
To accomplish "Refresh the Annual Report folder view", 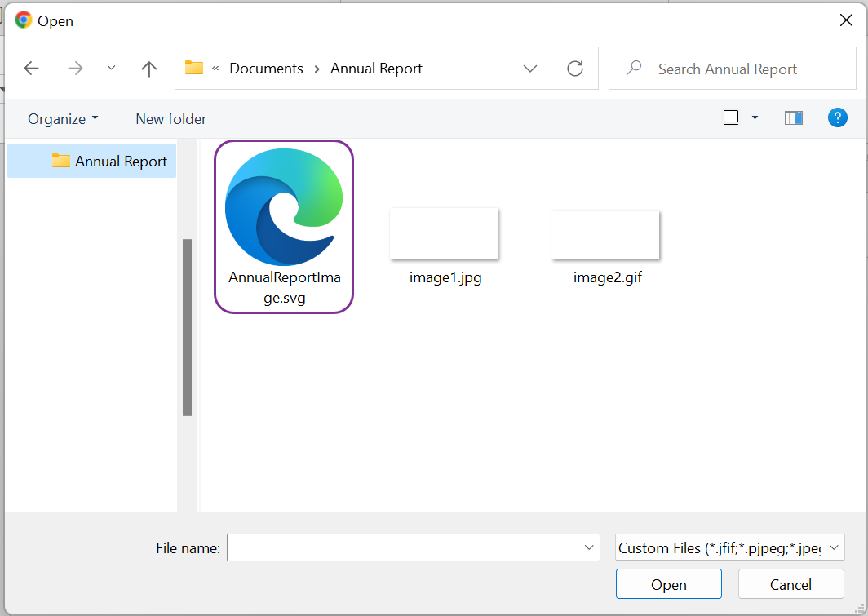I will [x=575, y=69].
